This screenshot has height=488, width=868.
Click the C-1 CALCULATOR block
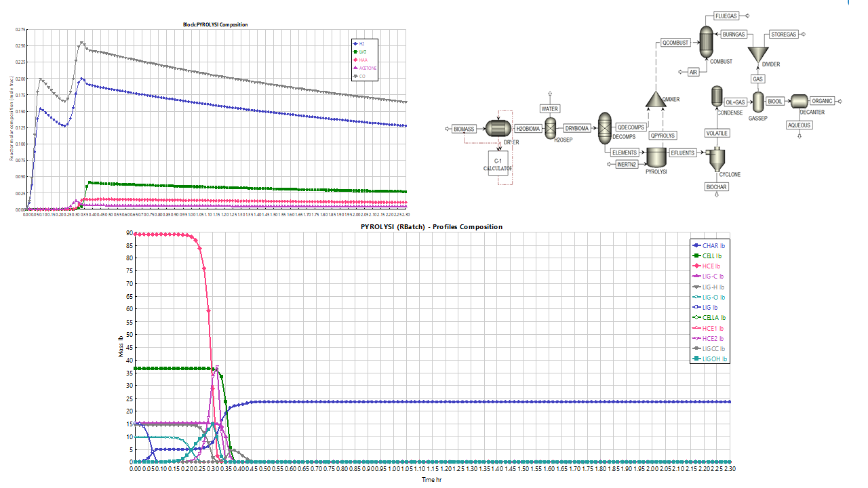click(497, 163)
